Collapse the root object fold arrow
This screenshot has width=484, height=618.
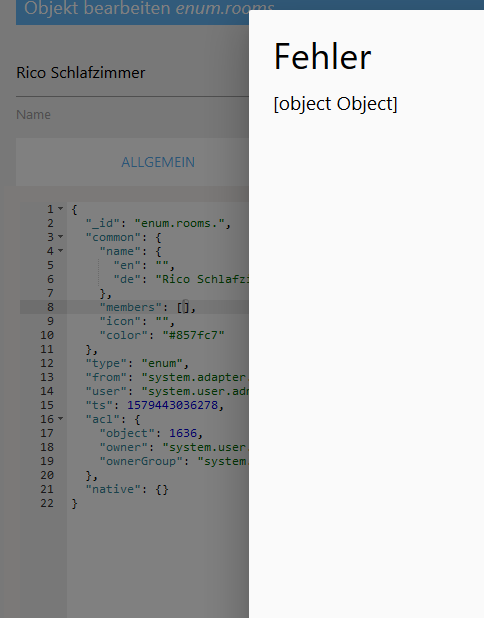pos(61,208)
